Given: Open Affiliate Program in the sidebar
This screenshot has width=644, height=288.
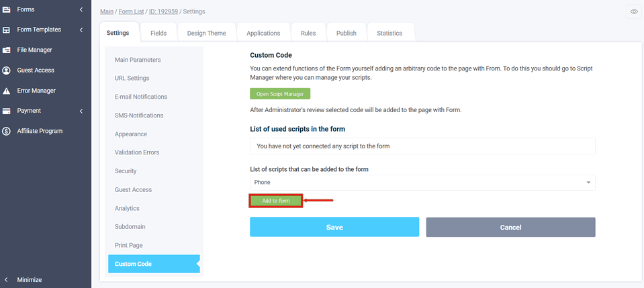Looking at the screenshot, I should click(40, 131).
